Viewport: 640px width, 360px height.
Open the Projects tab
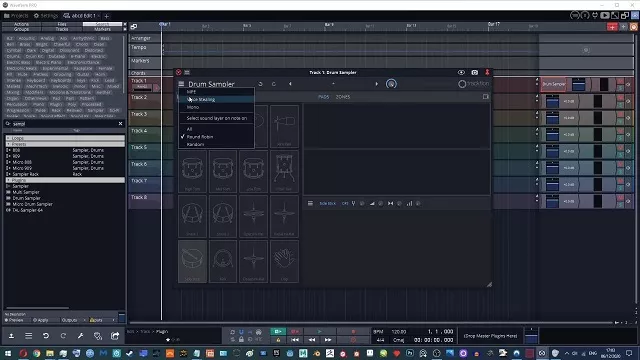[x=16, y=16]
